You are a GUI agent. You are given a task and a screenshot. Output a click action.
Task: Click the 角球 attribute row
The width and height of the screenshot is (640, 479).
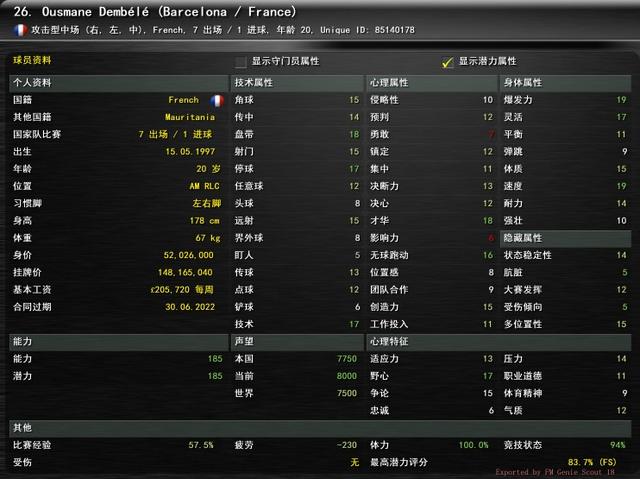[x=297, y=100]
